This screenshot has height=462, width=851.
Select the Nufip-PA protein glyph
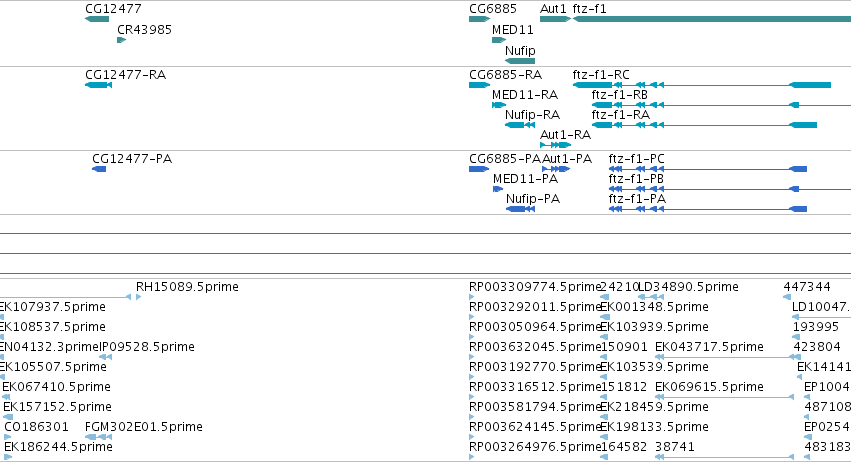point(520,209)
